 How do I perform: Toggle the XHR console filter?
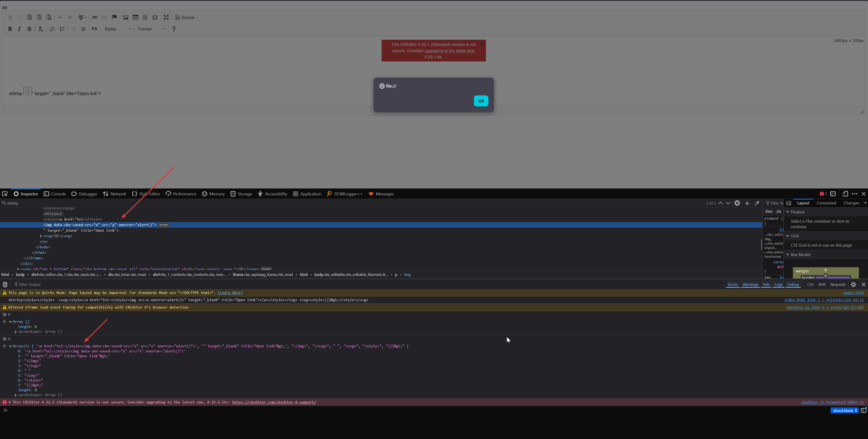[822, 285]
